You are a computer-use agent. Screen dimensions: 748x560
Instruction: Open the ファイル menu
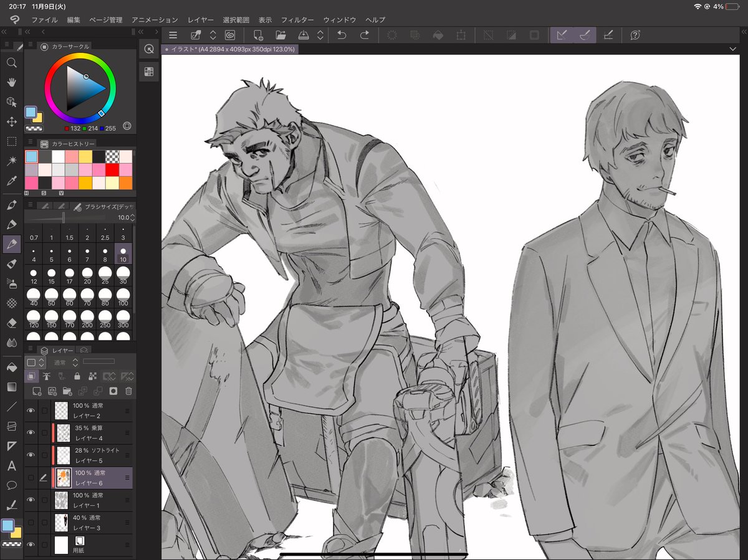(x=44, y=20)
